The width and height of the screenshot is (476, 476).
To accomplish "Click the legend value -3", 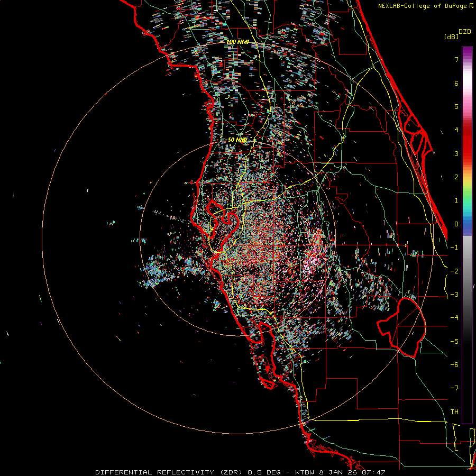I will pos(454,295).
